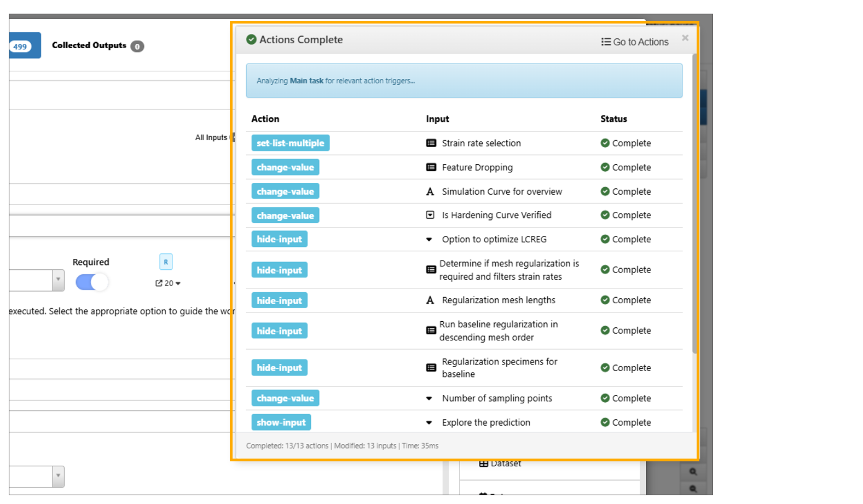Open the bottom-left combo box arrow
Viewport: 863px width, 504px height.
[x=58, y=476]
